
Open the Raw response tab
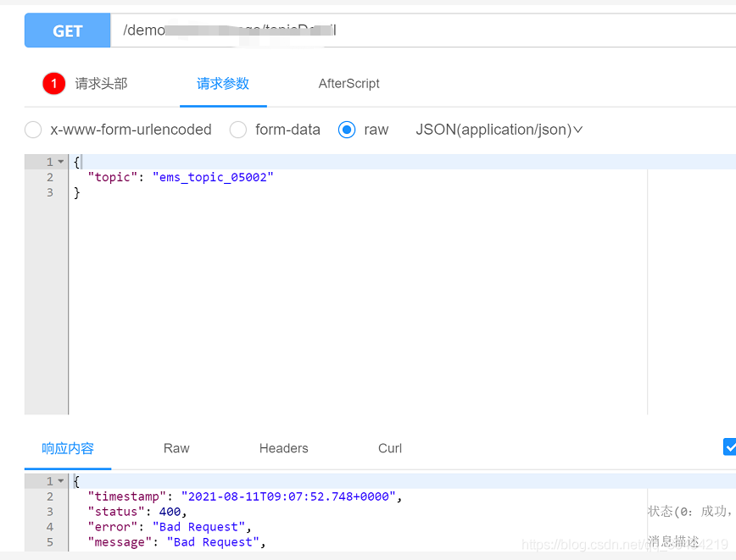point(176,448)
